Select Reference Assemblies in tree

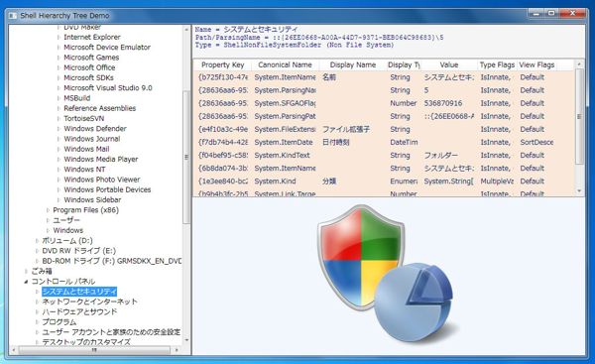[x=99, y=108]
